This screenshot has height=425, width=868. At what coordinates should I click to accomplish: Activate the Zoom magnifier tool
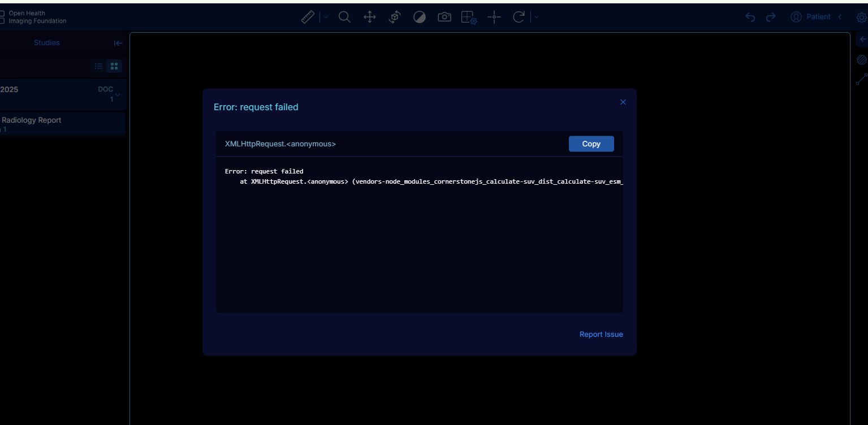pyautogui.click(x=344, y=17)
